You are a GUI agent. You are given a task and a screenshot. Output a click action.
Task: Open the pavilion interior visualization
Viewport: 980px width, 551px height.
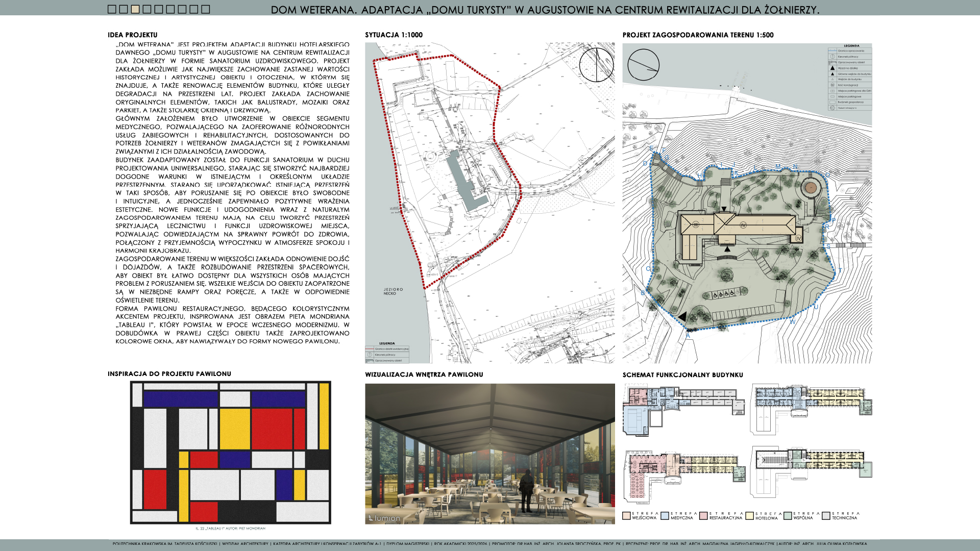point(489,454)
